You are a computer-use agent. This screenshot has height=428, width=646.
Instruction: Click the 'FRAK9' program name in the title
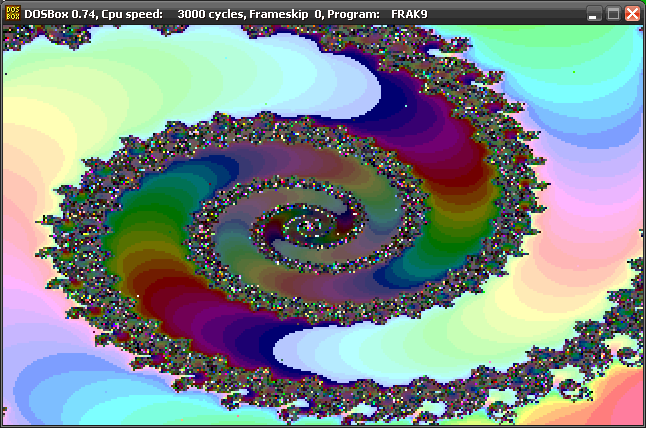pyautogui.click(x=409, y=14)
